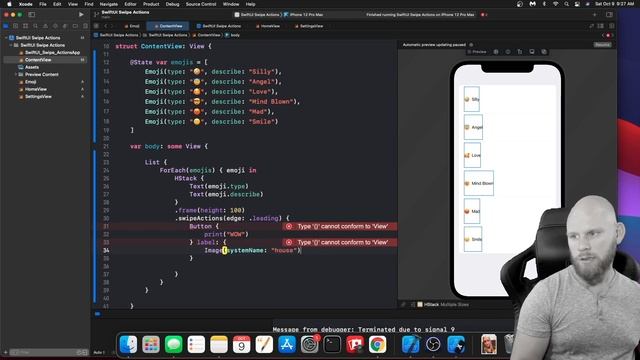640x360 pixels.
Task: Switch to the SettingsView editor tab
Action: click(309, 26)
